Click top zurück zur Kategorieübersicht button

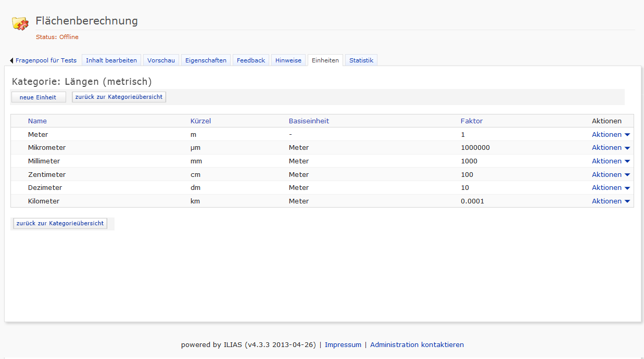[x=119, y=97]
